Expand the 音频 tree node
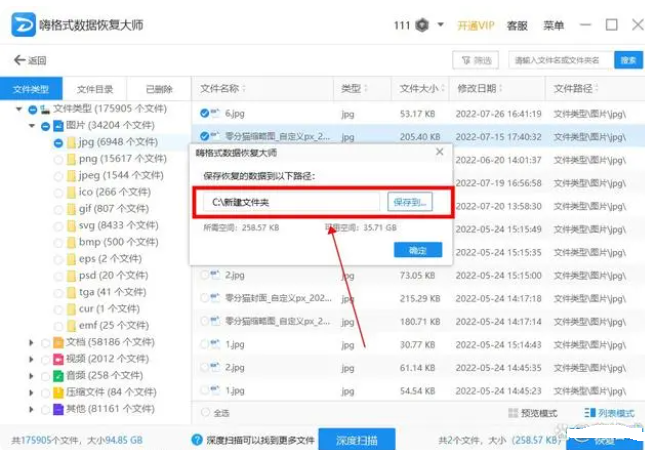The height and width of the screenshot is (450, 645). pos(31,376)
